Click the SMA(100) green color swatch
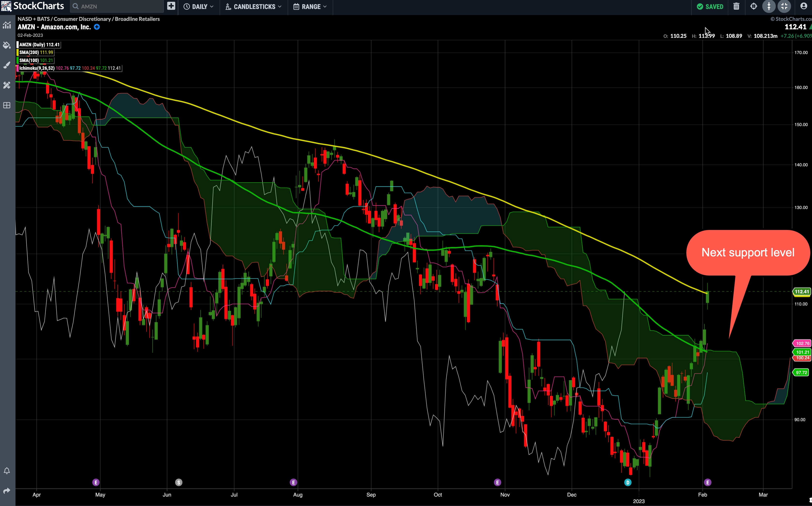This screenshot has width=812, height=506. (17, 61)
